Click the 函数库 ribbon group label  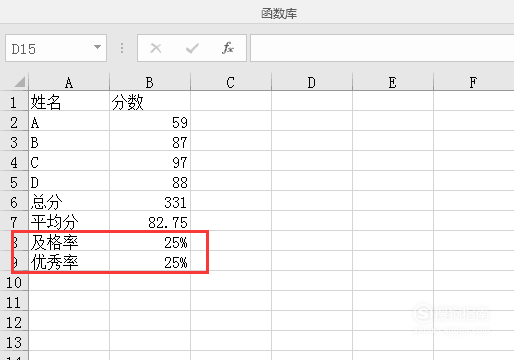(279, 13)
